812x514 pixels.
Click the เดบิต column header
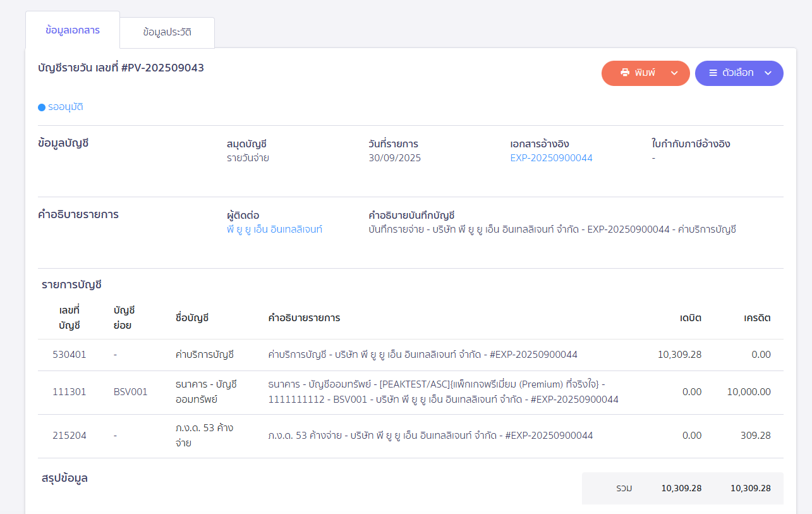point(690,317)
